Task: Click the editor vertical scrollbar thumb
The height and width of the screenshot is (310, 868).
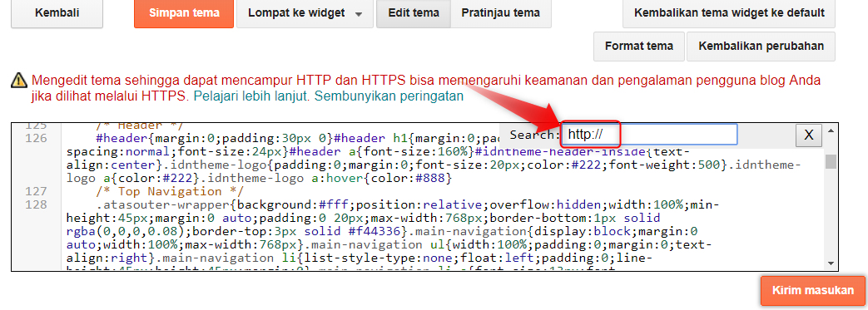Action: click(831, 160)
